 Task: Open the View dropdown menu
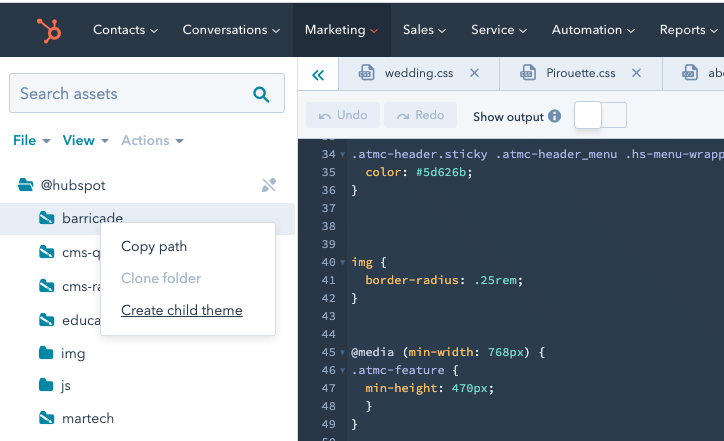coord(86,141)
